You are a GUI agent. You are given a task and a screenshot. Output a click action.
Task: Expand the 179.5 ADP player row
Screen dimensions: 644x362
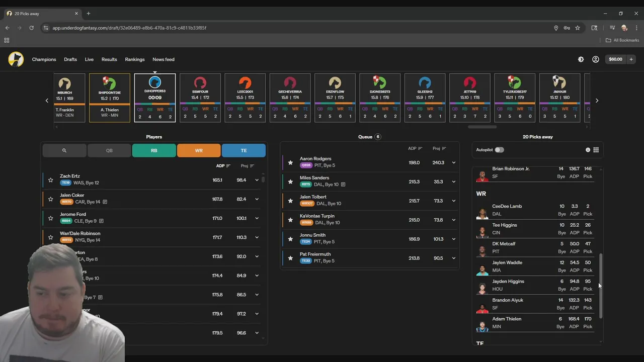[x=257, y=333]
